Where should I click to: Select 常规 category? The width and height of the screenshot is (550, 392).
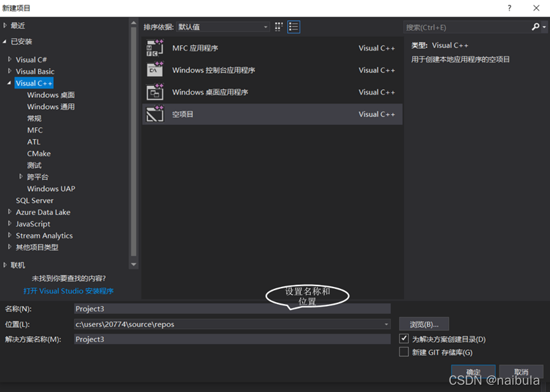click(35, 118)
